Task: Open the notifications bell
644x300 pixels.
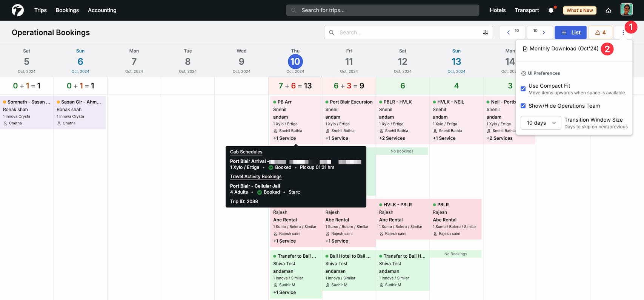Action: click(551, 10)
